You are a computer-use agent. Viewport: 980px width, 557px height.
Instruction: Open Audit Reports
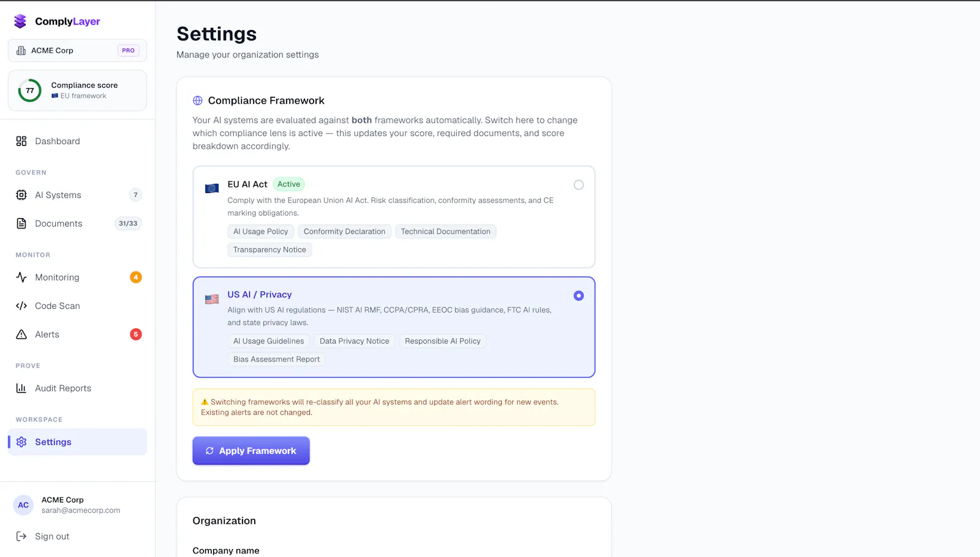[77, 388]
